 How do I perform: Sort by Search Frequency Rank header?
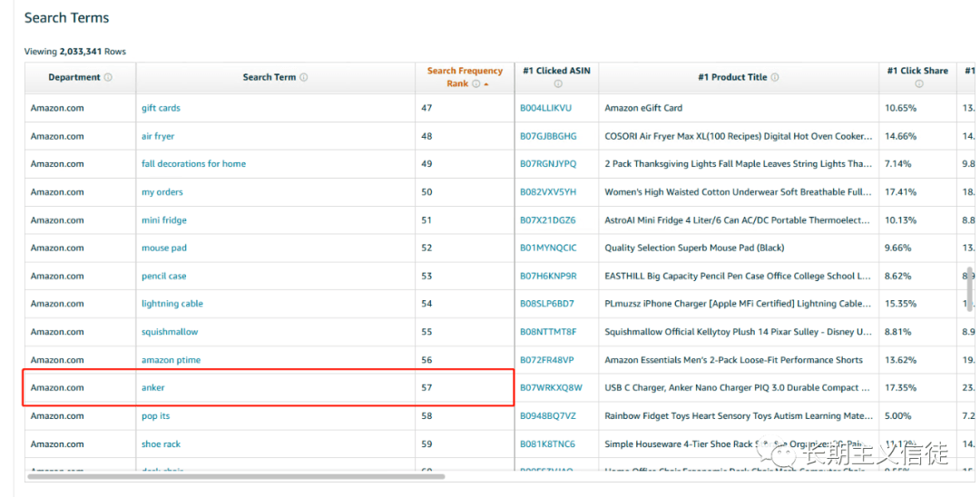point(465,77)
